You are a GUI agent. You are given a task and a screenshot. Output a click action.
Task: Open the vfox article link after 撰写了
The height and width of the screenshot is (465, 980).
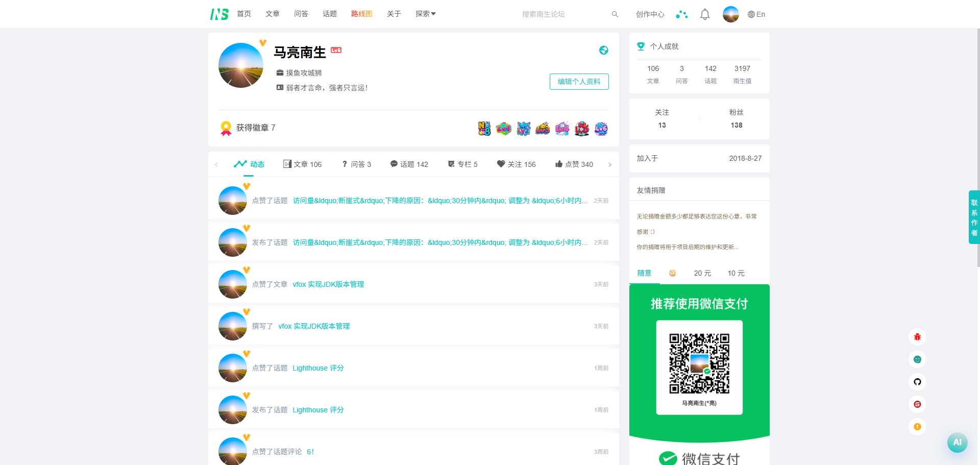coord(314,326)
